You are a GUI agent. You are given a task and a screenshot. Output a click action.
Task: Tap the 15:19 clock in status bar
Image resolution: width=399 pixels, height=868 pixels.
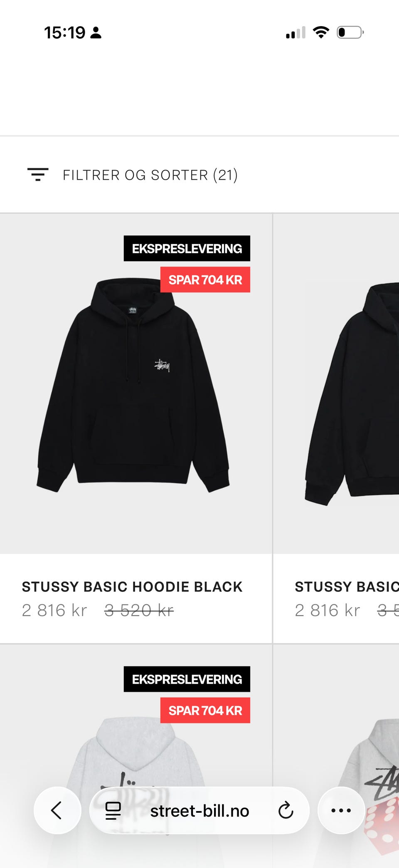64,32
